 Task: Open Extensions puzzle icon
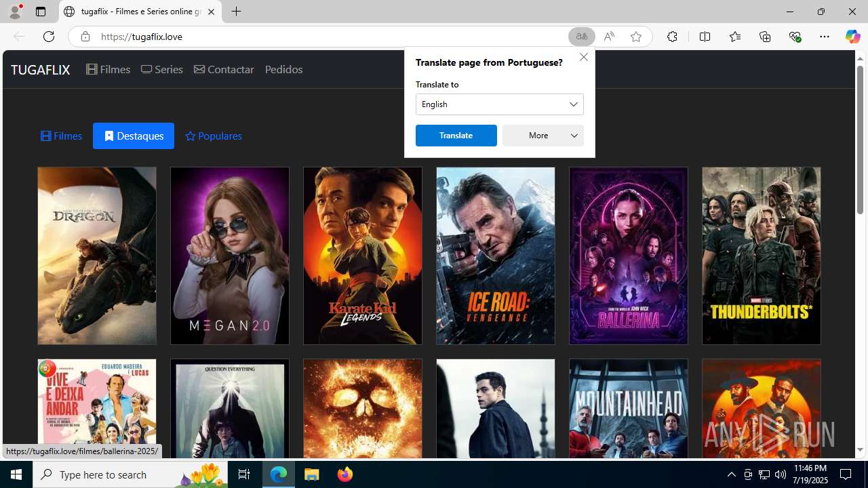tap(672, 37)
